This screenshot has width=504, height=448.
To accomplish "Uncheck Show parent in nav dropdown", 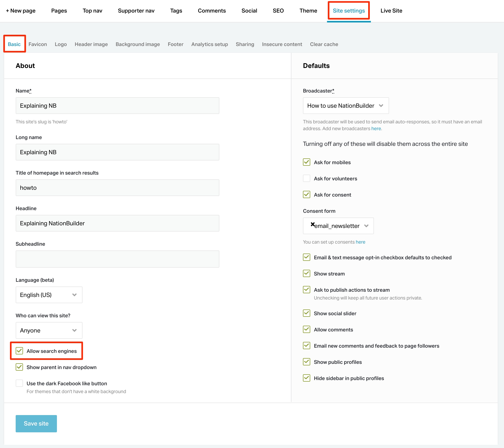I will (x=19, y=367).
